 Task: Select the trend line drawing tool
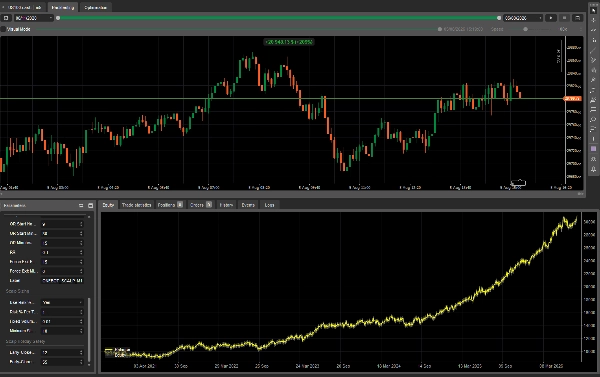tap(593, 50)
